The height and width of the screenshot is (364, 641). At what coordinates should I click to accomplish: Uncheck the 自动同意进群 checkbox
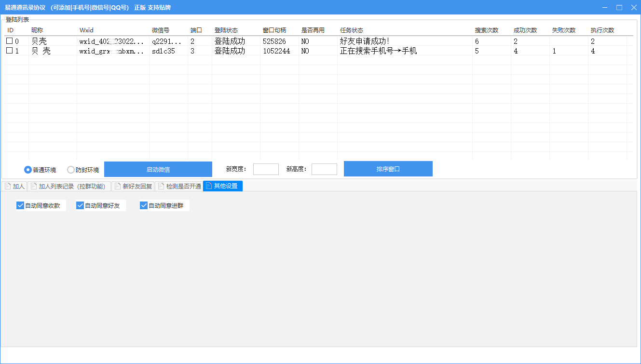point(144,205)
